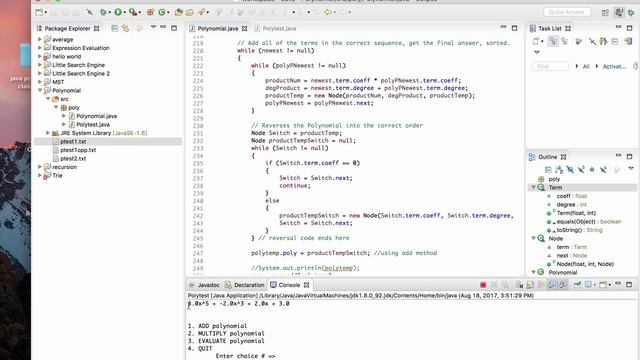Click the Run Last Tool red toolbox icon
Screen dimensions: 640x360
point(133,12)
